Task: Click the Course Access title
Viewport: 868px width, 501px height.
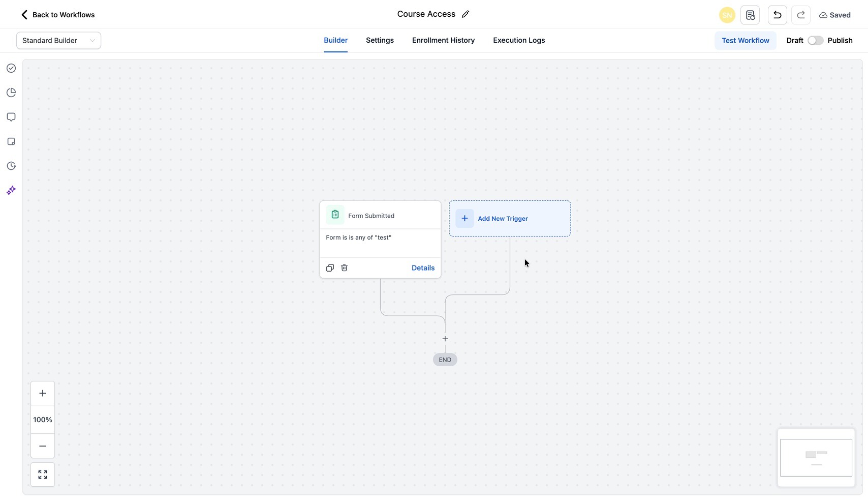Action: point(426,14)
